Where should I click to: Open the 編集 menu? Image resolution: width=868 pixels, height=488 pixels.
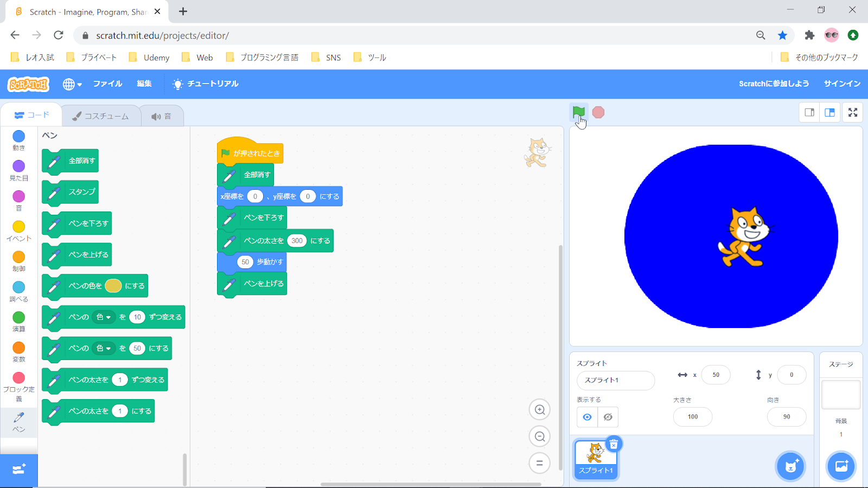click(144, 84)
